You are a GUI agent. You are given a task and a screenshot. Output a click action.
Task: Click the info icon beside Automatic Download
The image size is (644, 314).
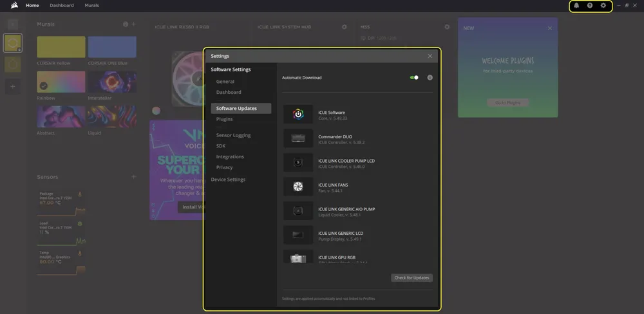click(430, 78)
